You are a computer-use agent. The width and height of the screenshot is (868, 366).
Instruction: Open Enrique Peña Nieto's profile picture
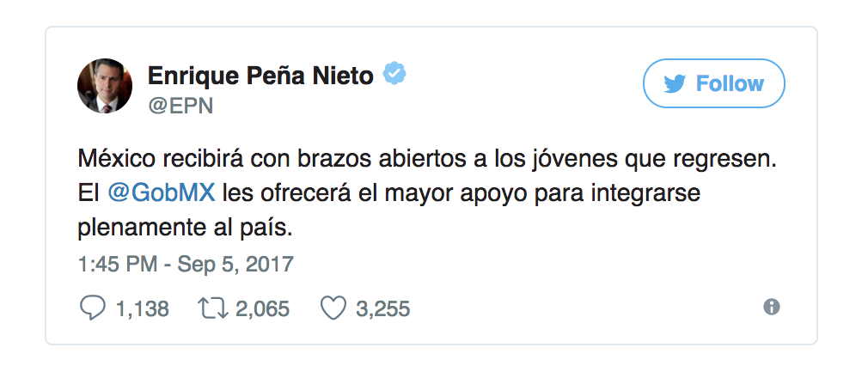click(x=103, y=87)
